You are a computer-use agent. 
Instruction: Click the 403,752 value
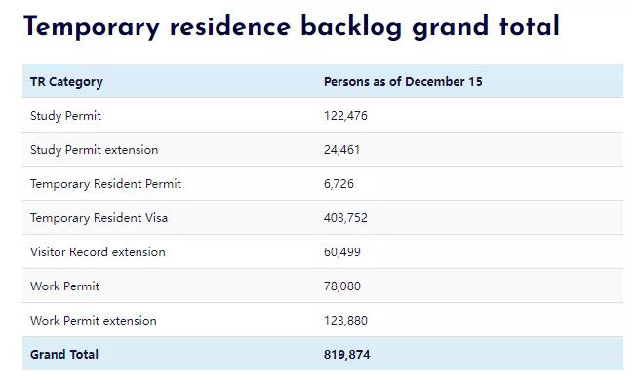(346, 218)
